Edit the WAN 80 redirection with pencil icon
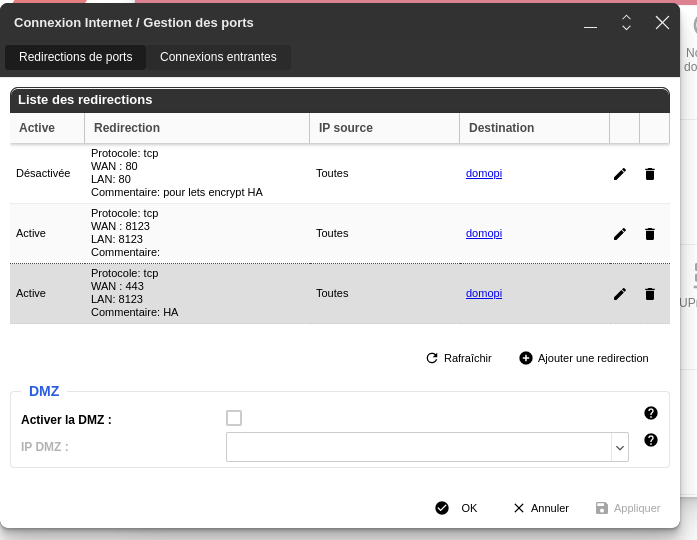 pos(620,174)
